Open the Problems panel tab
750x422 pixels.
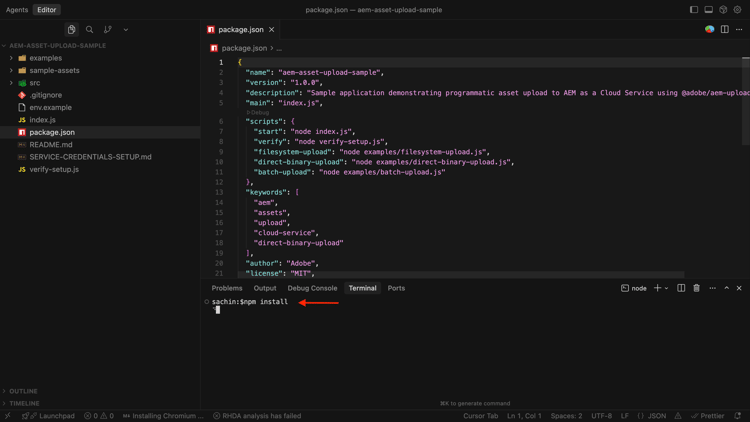(227, 288)
